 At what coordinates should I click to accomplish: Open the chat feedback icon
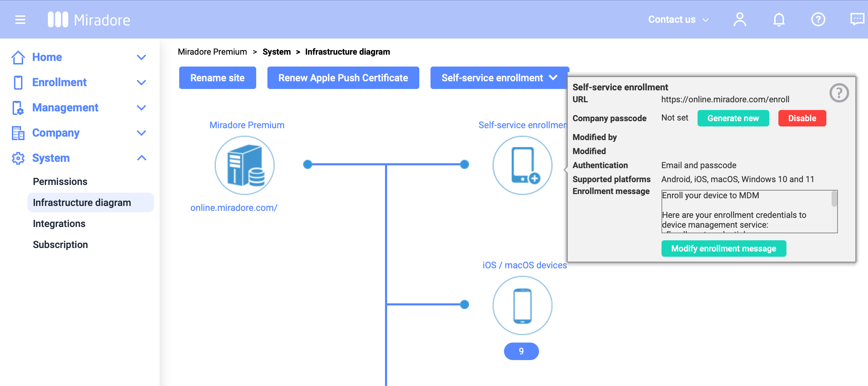(857, 19)
